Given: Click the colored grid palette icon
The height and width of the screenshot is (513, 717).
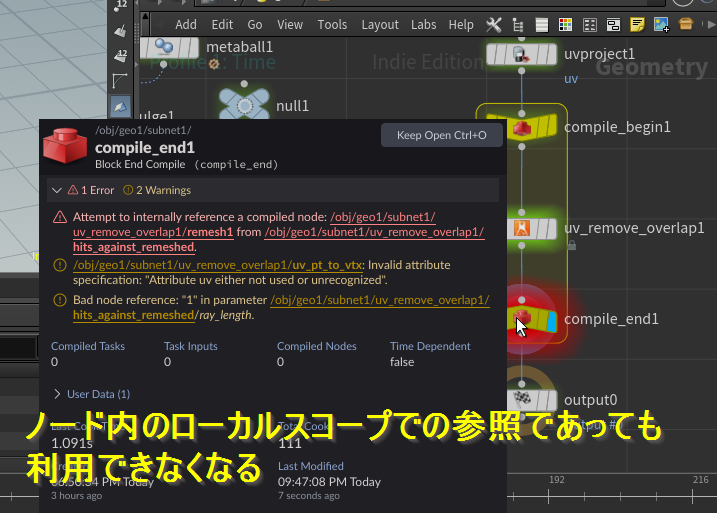Looking at the screenshot, I should pyautogui.click(x=566, y=25).
